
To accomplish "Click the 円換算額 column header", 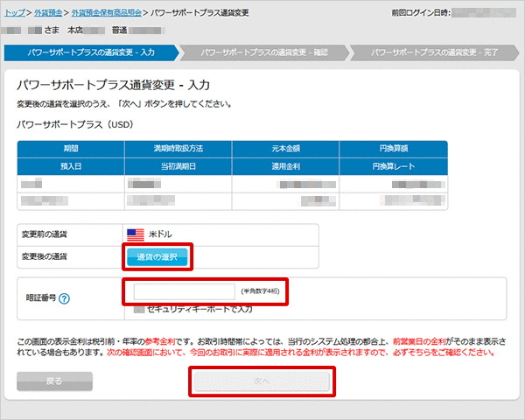I will click(393, 150).
